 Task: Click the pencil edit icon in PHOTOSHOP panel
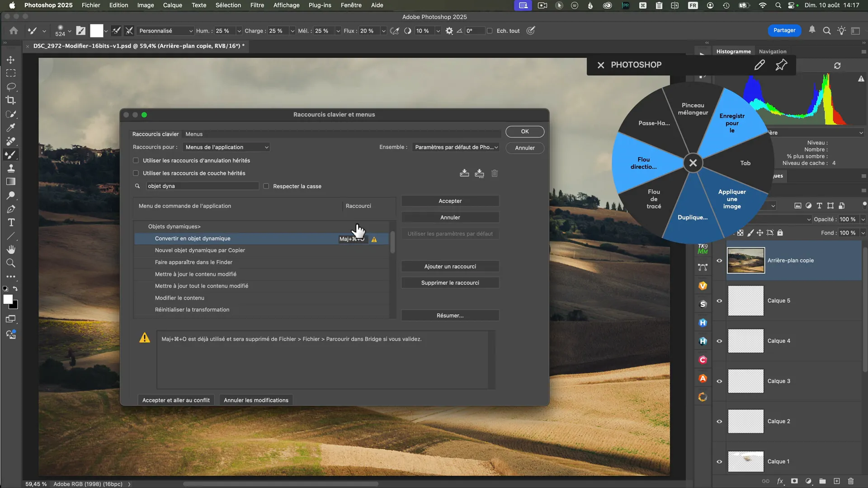coord(759,65)
